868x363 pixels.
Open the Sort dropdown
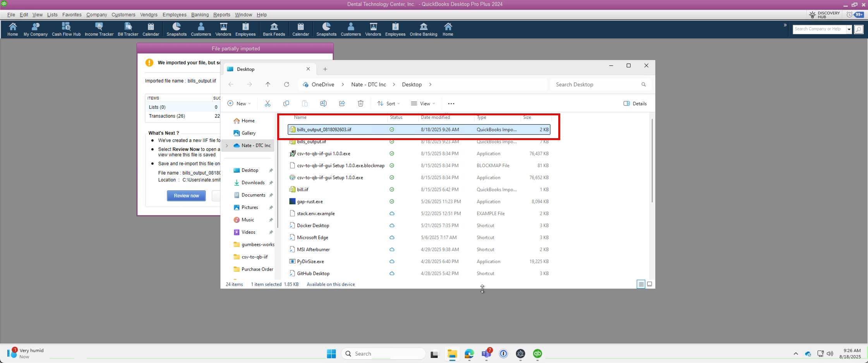pyautogui.click(x=388, y=103)
